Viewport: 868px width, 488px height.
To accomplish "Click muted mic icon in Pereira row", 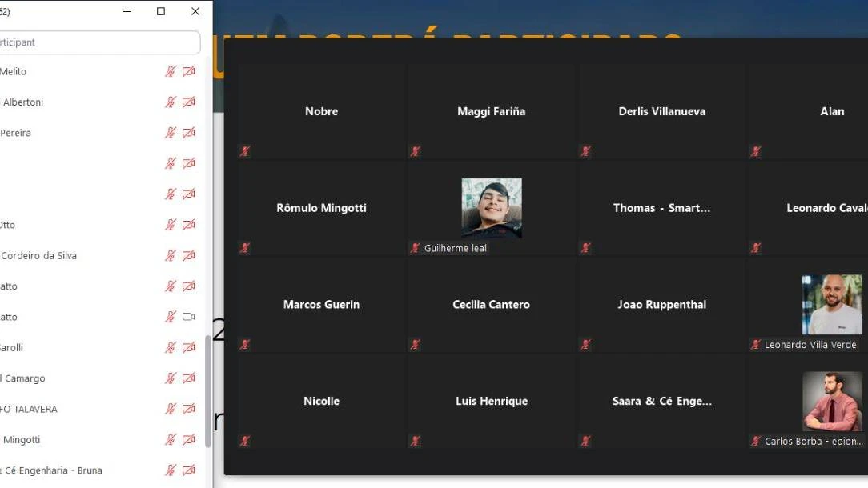I will tap(171, 133).
